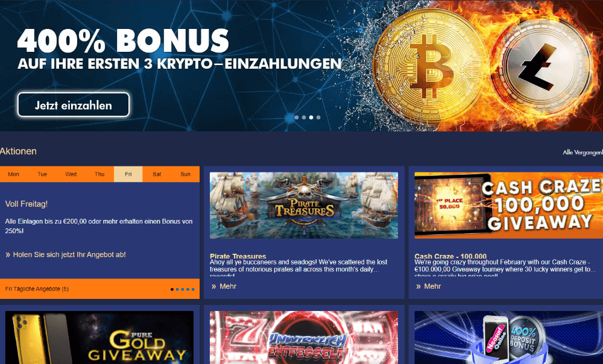The width and height of the screenshot is (603, 364).
Task: Select the second hero banner carousel dot
Action: click(x=304, y=118)
